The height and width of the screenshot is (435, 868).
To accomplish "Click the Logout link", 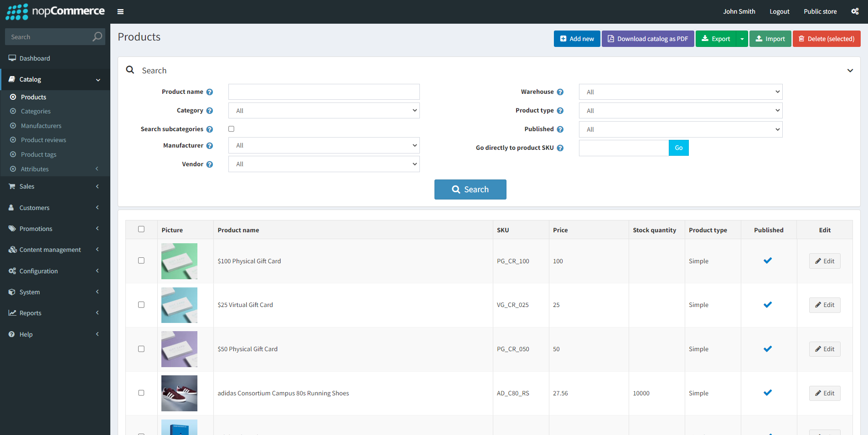I will point(780,11).
